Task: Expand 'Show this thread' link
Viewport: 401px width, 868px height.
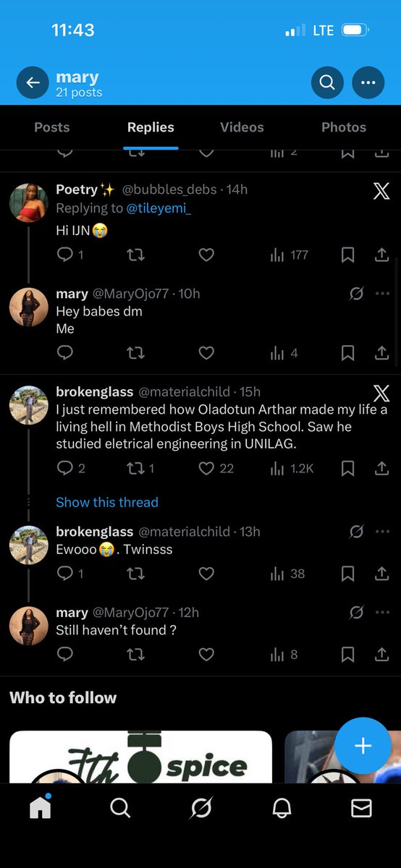Action: tap(107, 502)
